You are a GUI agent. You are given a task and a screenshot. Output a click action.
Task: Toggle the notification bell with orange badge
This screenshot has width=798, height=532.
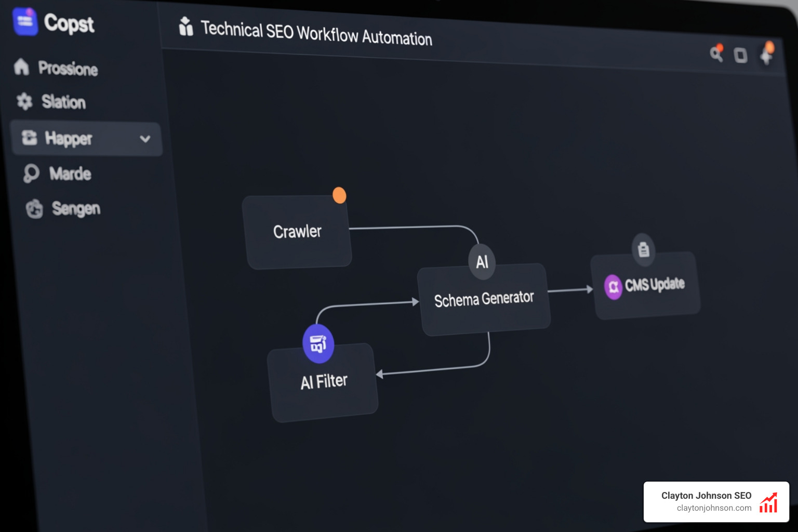click(765, 56)
